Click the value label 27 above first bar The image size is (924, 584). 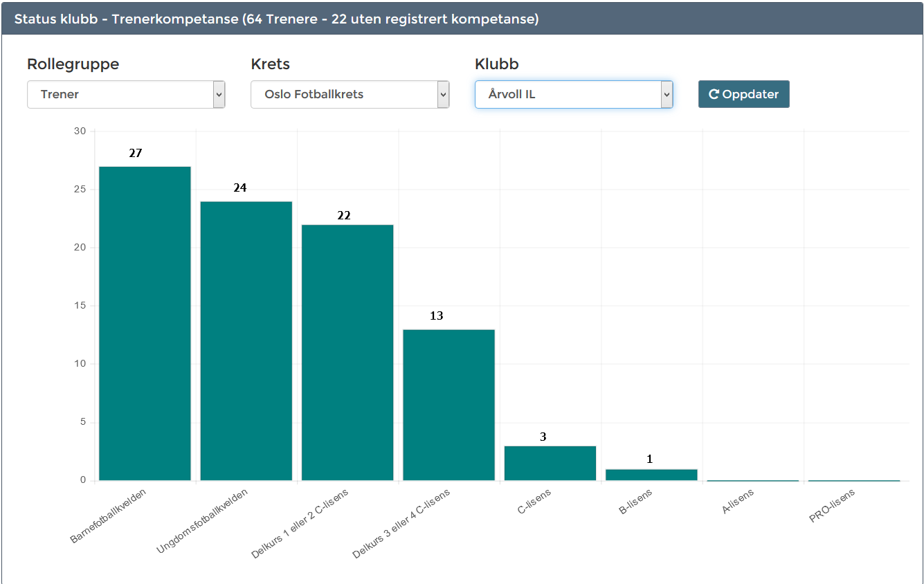136,154
